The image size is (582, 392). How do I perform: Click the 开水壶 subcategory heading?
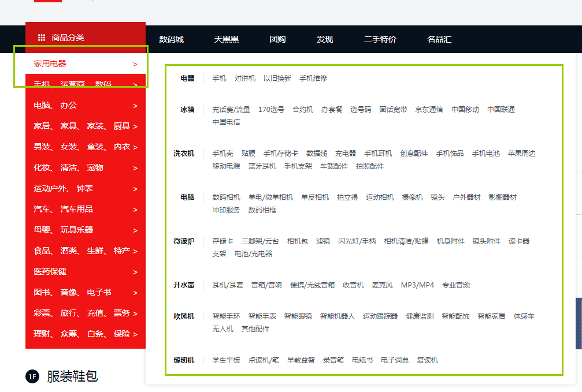(184, 285)
